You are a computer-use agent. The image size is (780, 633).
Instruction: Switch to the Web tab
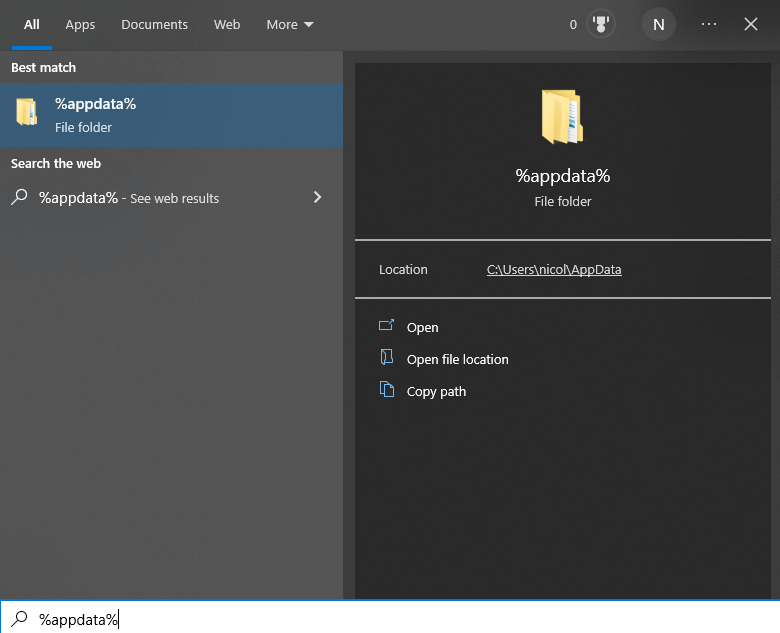227,24
